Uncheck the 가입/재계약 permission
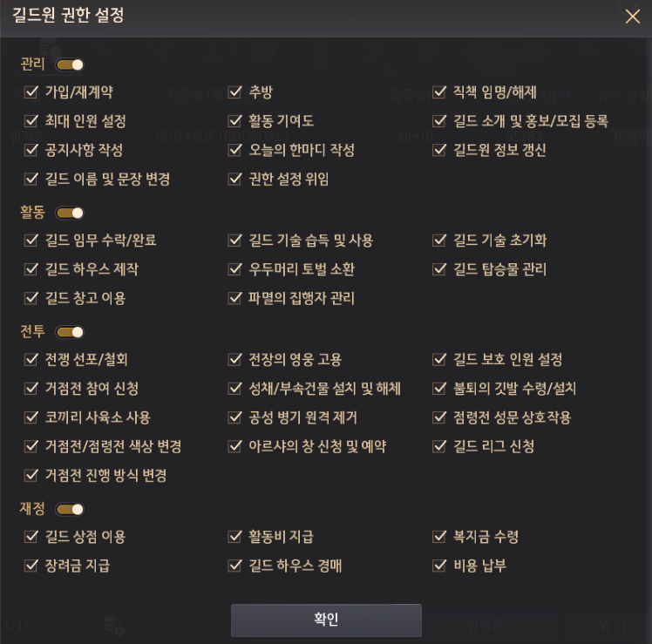Viewport: 652px width, 644px height. click(x=31, y=92)
